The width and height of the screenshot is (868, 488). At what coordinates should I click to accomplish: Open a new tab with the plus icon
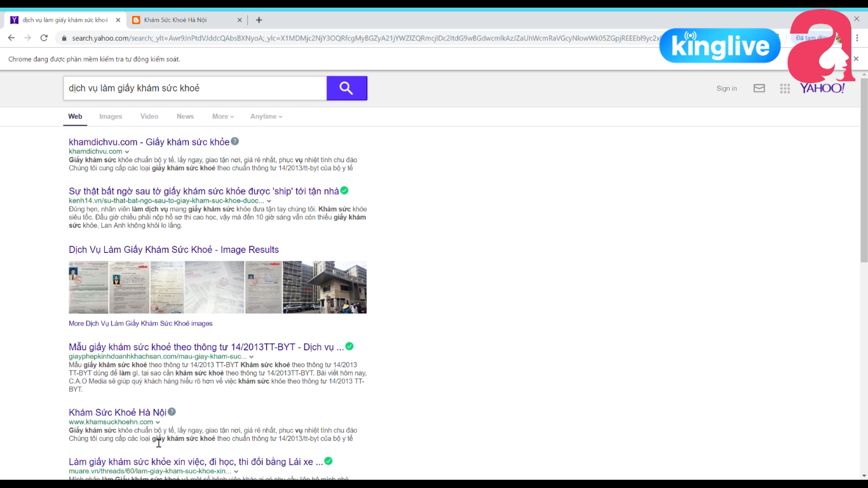259,20
